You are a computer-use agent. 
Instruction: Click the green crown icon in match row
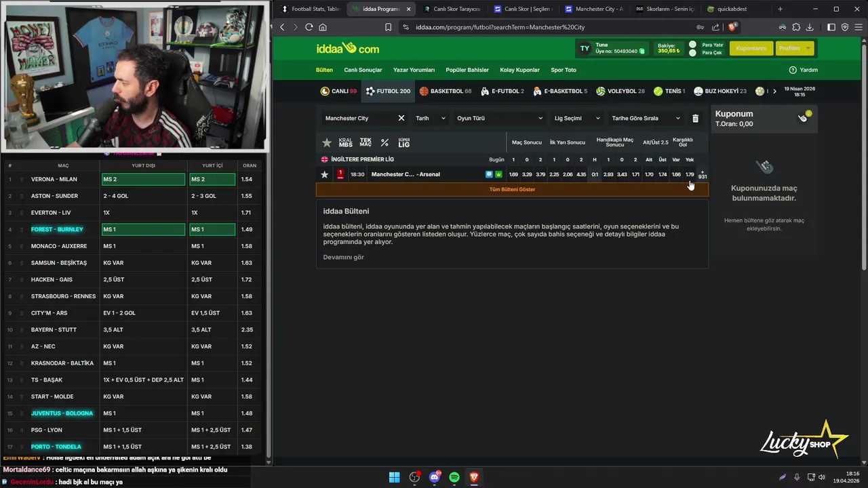point(498,174)
